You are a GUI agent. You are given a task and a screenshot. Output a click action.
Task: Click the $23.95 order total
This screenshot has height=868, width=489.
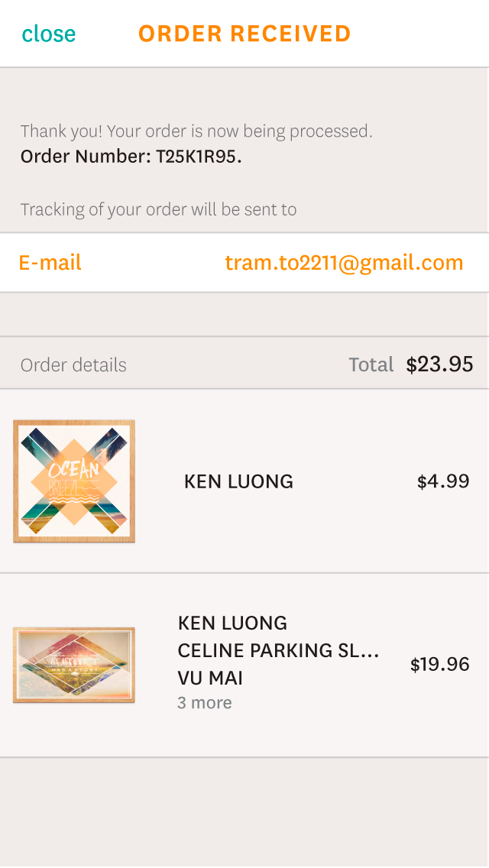[439, 364]
